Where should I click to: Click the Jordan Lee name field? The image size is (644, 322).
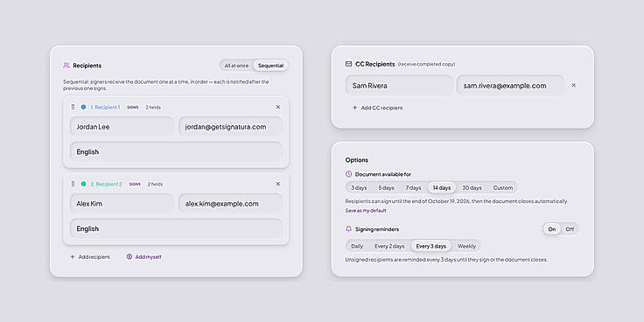coord(122,127)
